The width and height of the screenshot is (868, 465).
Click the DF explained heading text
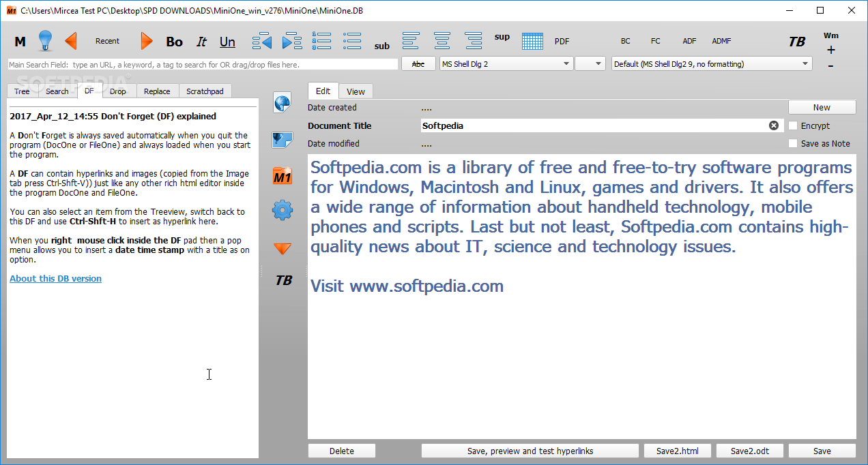(113, 116)
